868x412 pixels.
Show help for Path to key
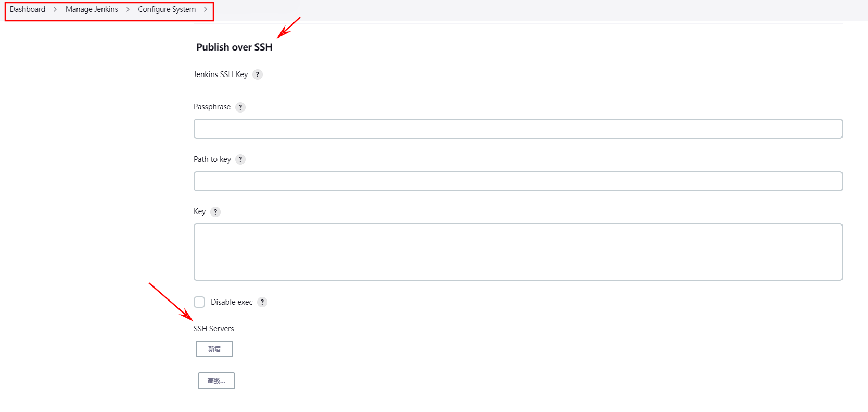tap(240, 159)
